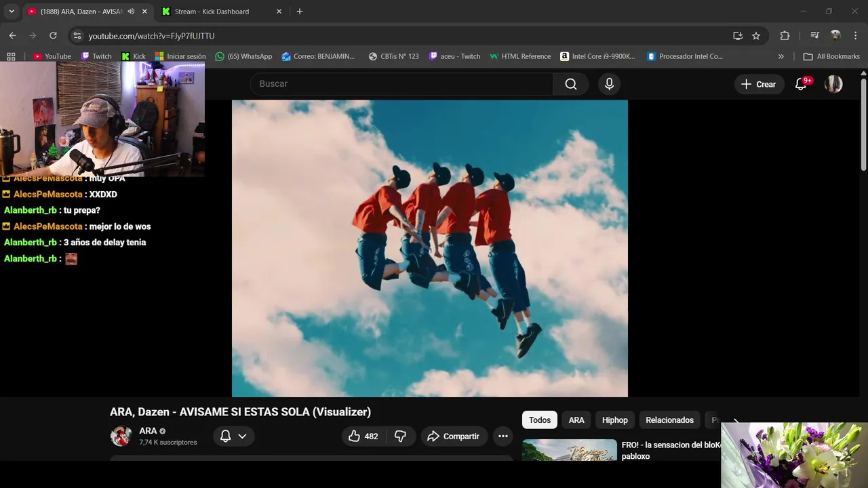868x488 pixels.
Task: Click the YouTube Buscar search field
Action: coord(401,84)
